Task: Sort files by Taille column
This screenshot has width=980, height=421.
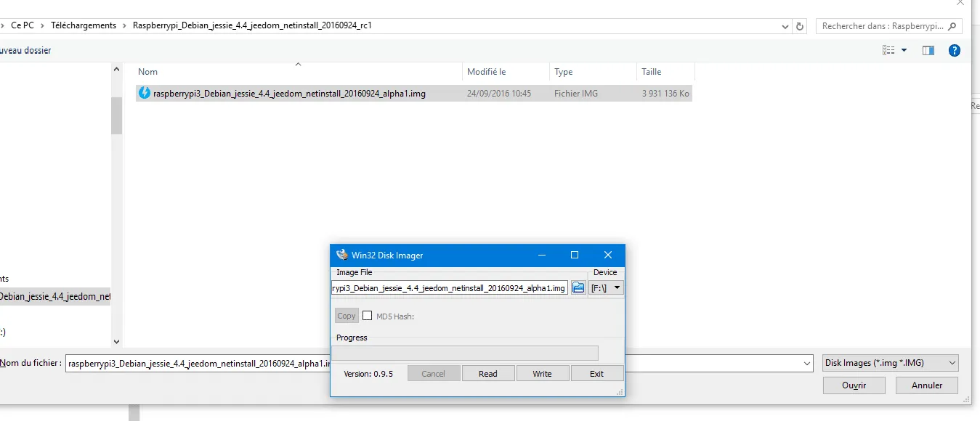Action: coord(665,72)
